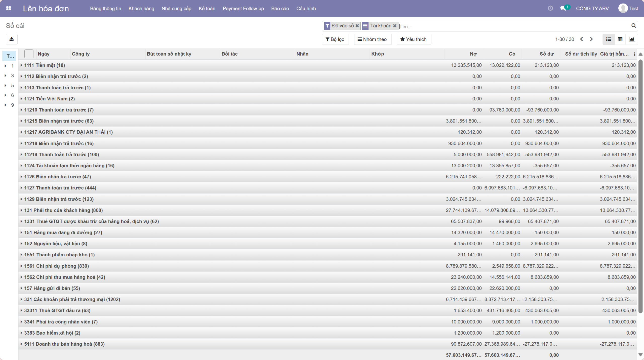Expand 131 Phải thu của khách hàng
This screenshot has width=644, height=360.
(63, 210)
